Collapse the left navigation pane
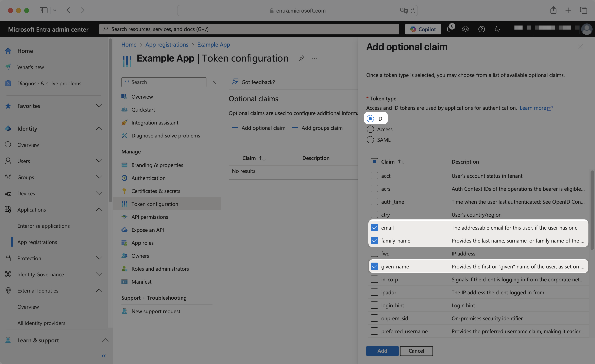The height and width of the screenshot is (364, 595). (x=104, y=355)
